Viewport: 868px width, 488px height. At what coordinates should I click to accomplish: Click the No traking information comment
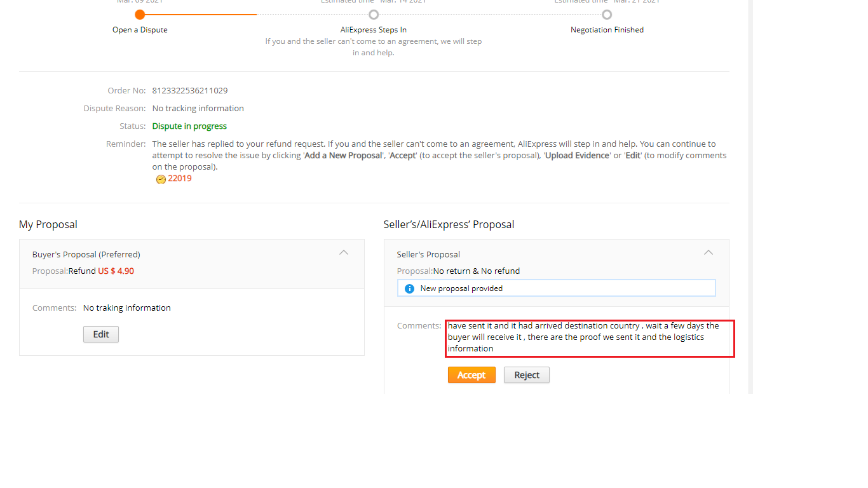127,308
